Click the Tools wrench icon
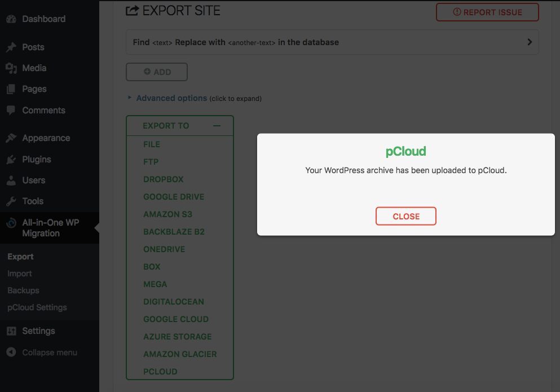This screenshot has width=560, height=392. (x=11, y=201)
